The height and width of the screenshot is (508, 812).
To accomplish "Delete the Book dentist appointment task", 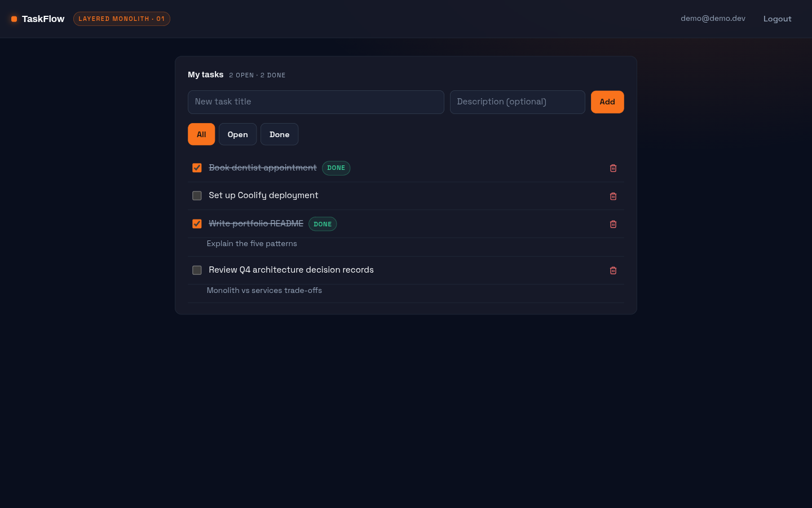I will click(x=613, y=168).
